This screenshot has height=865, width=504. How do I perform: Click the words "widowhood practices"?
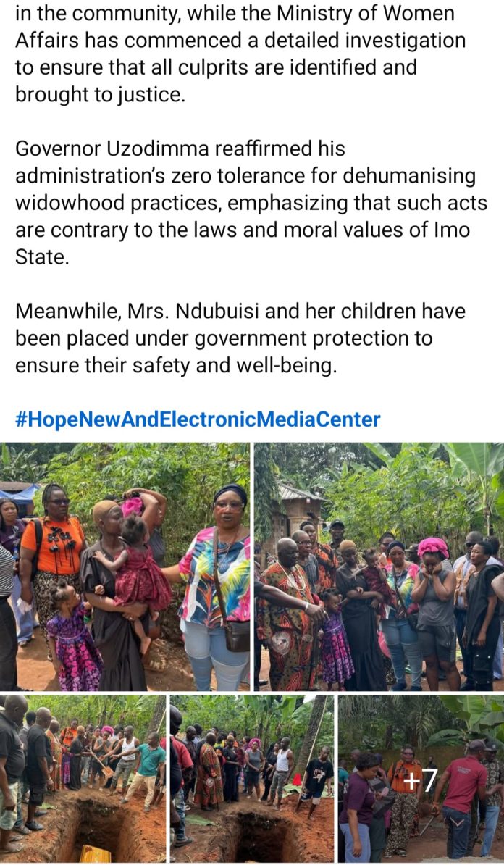click(118, 203)
